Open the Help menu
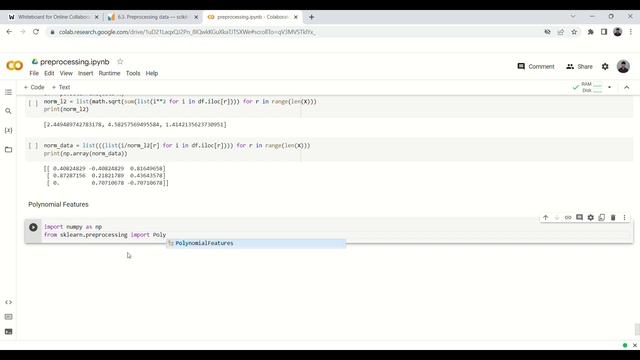Viewport: 640px width, 360px height. [152, 73]
